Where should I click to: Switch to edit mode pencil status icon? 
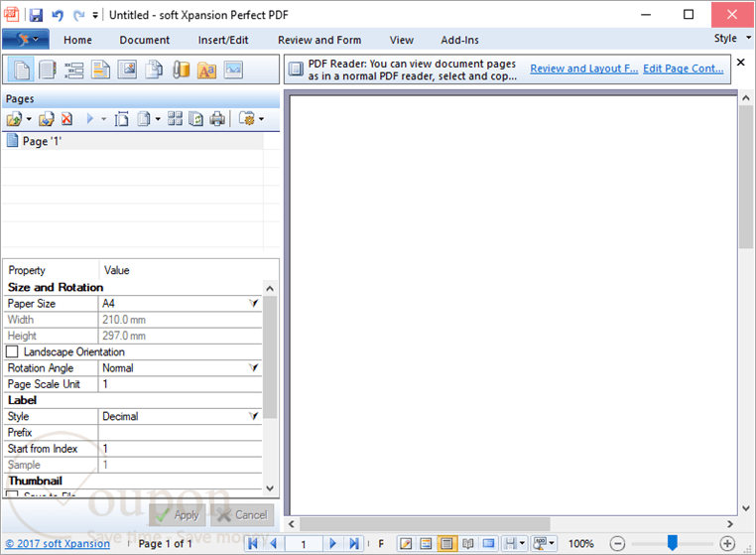[x=406, y=544]
